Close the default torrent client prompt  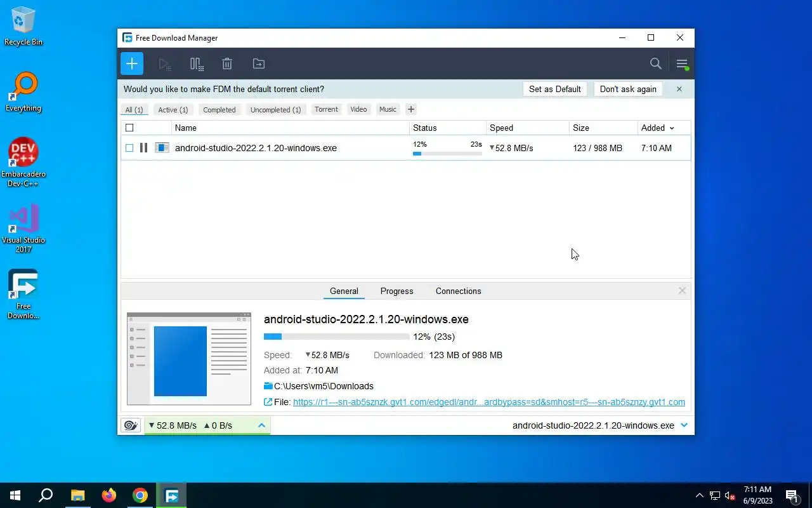(679, 89)
